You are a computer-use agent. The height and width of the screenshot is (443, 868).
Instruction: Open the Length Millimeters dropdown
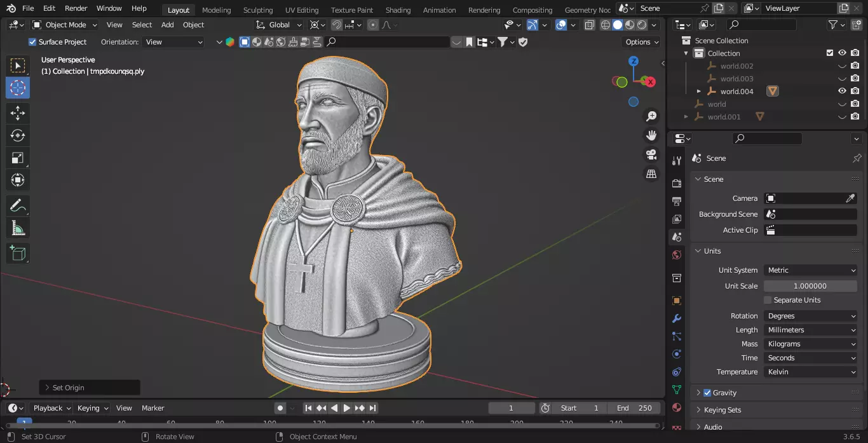pos(810,330)
